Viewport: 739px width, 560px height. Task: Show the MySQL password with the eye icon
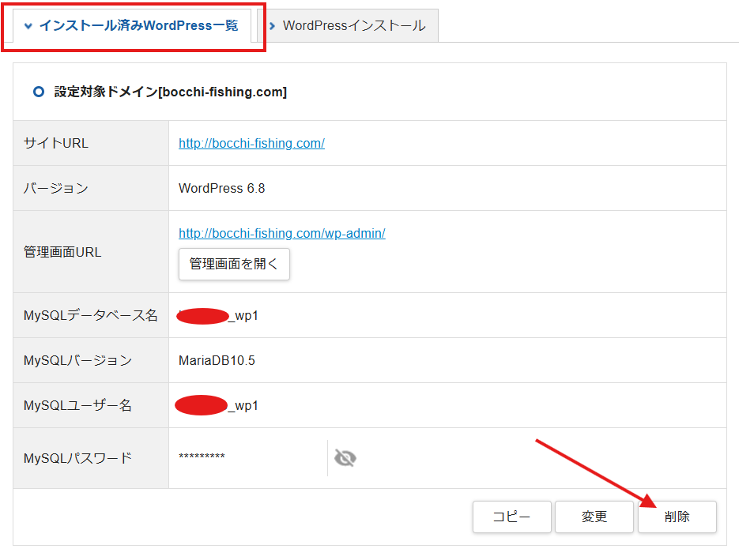pos(345,458)
